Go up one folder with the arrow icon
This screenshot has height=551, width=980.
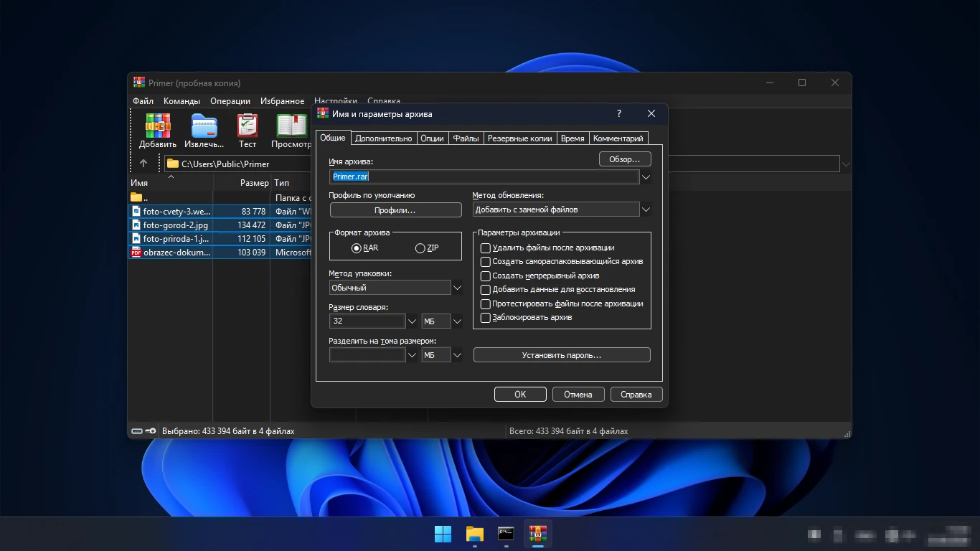click(x=143, y=164)
